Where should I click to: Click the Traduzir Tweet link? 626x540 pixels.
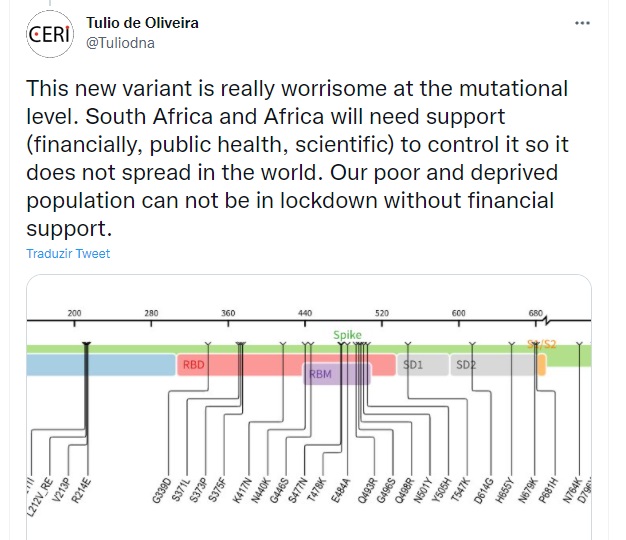69,253
